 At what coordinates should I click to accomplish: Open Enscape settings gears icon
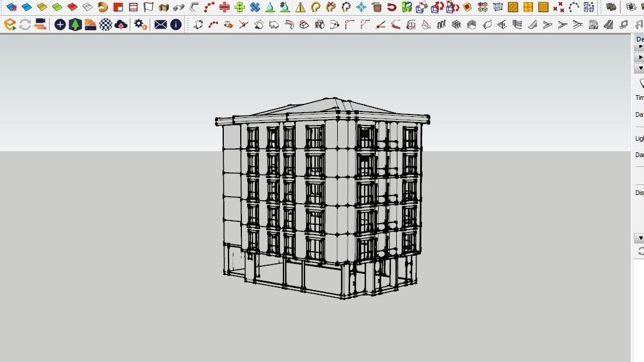point(140,25)
